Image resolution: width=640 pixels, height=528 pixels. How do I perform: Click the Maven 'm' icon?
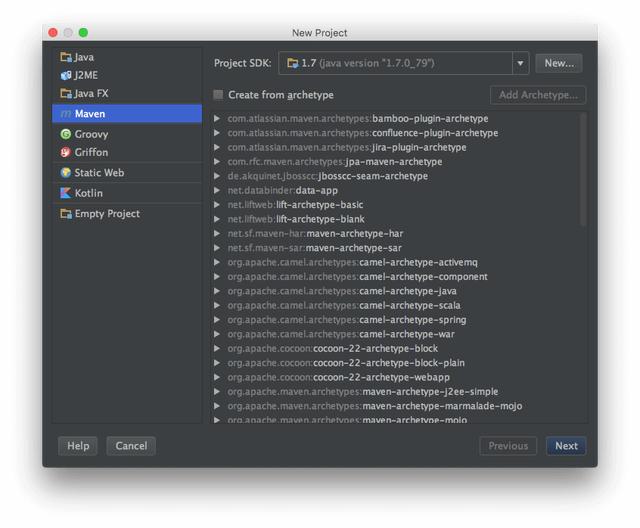point(66,114)
